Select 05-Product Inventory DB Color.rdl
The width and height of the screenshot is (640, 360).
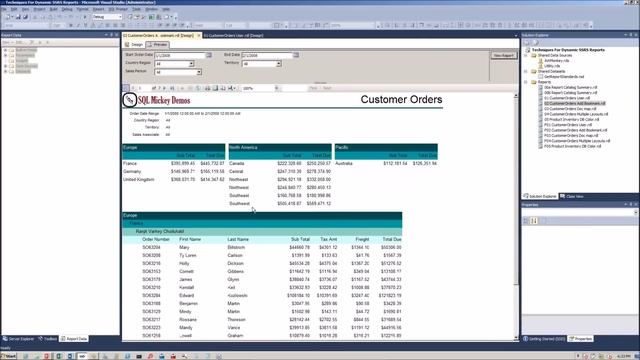coord(571,120)
